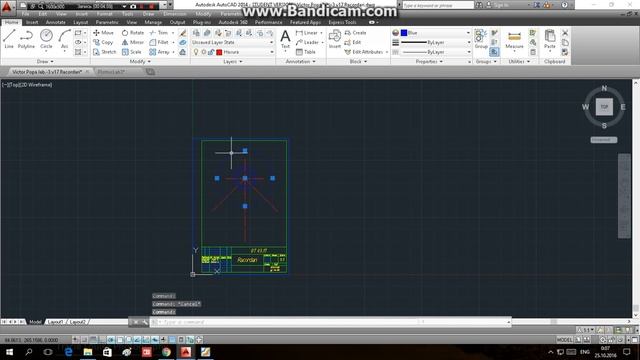Click the Trim tool
Viewport: 640px width, 360px height.
[x=159, y=33]
